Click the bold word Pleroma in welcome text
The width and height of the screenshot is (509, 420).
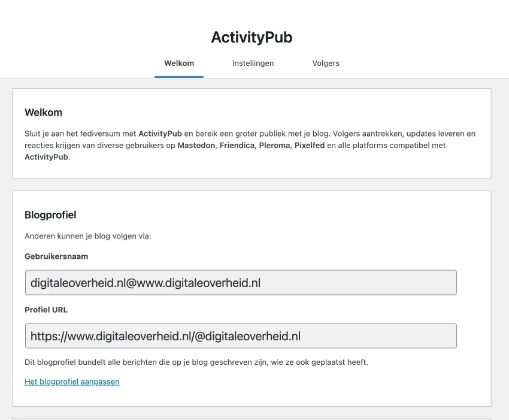(274, 145)
